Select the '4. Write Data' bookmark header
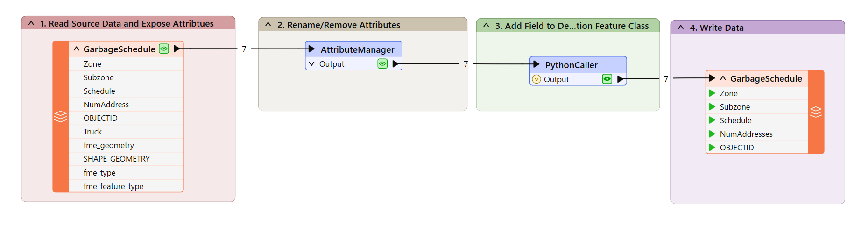This screenshot has height=246, width=868. point(717,28)
